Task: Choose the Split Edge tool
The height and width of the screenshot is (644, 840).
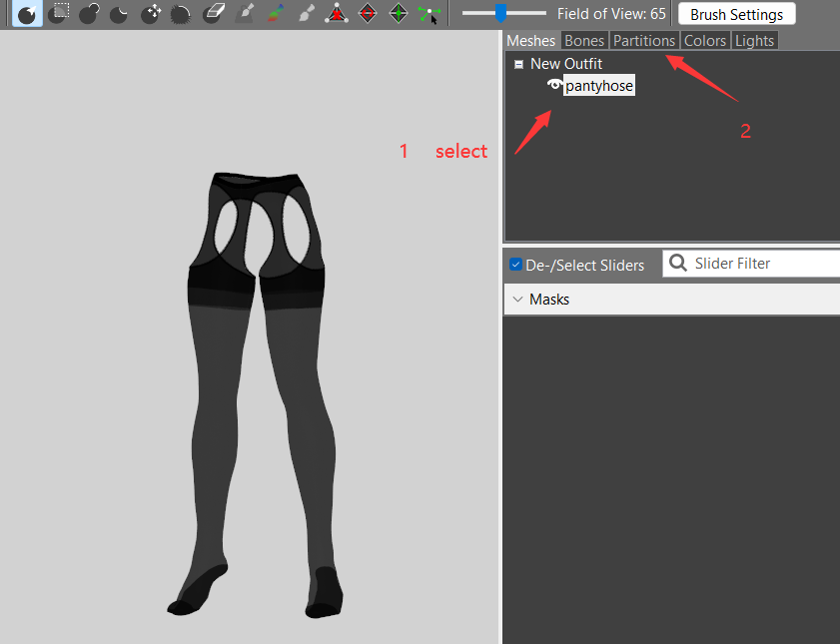Action: 399,13
